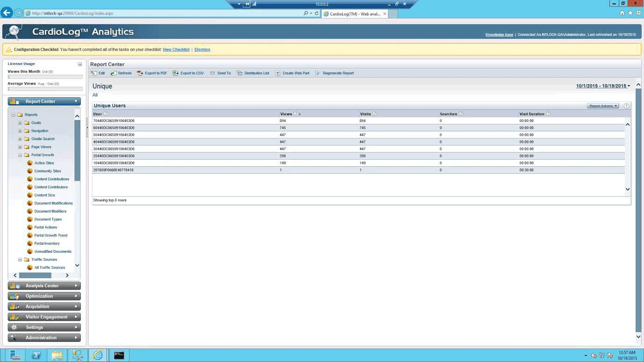Click the Content Size report pie icon

coord(30,195)
